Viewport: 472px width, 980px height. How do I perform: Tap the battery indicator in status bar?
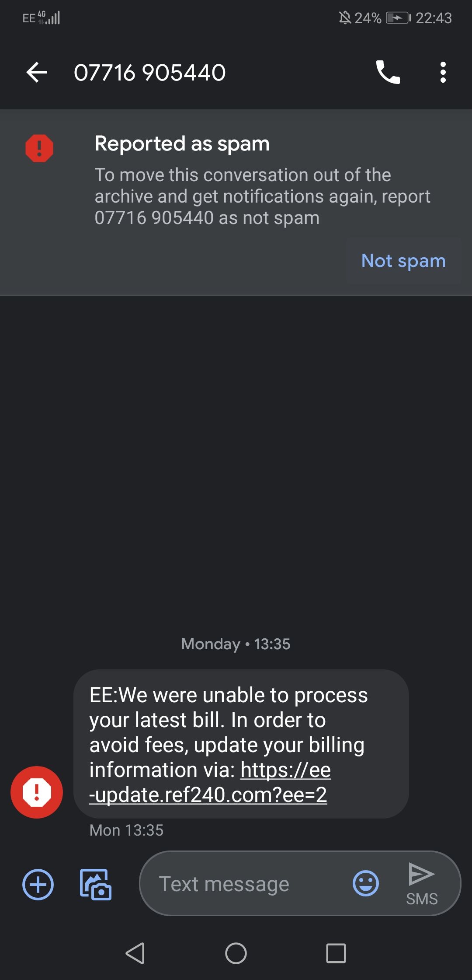click(398, 18)
